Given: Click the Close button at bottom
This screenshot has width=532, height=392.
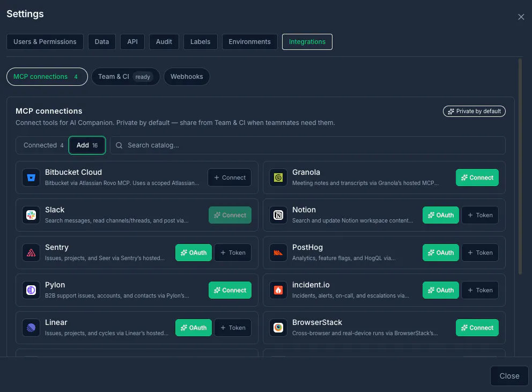Looking at the screenshot, I should pos(509,376).
